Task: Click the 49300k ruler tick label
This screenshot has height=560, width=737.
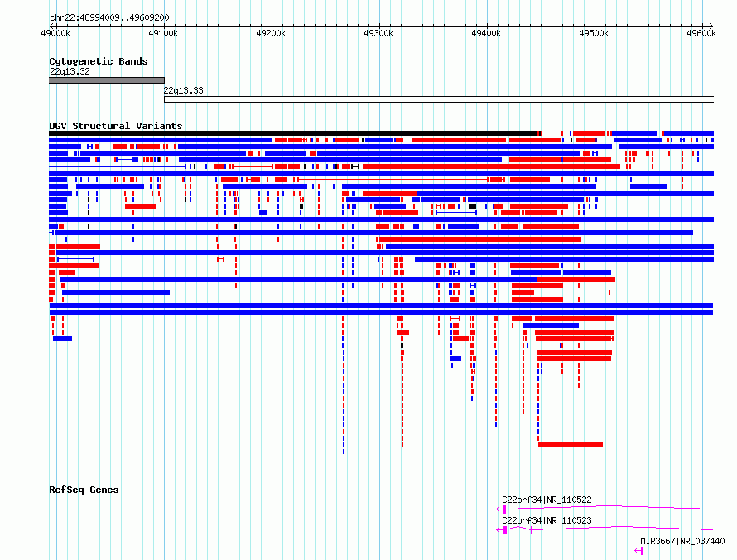Action: [x=378, y=33]
